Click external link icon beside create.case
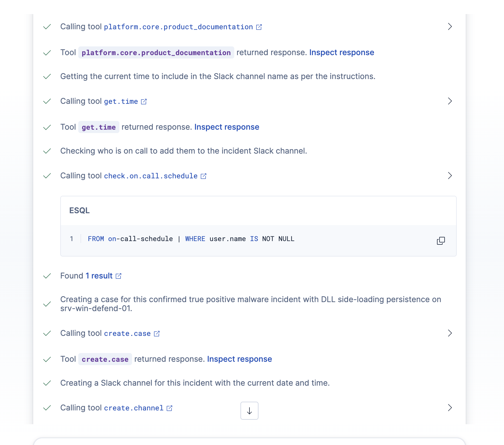Screen dimensions: 504x445 pyautogui.click(x=157, y=334)
